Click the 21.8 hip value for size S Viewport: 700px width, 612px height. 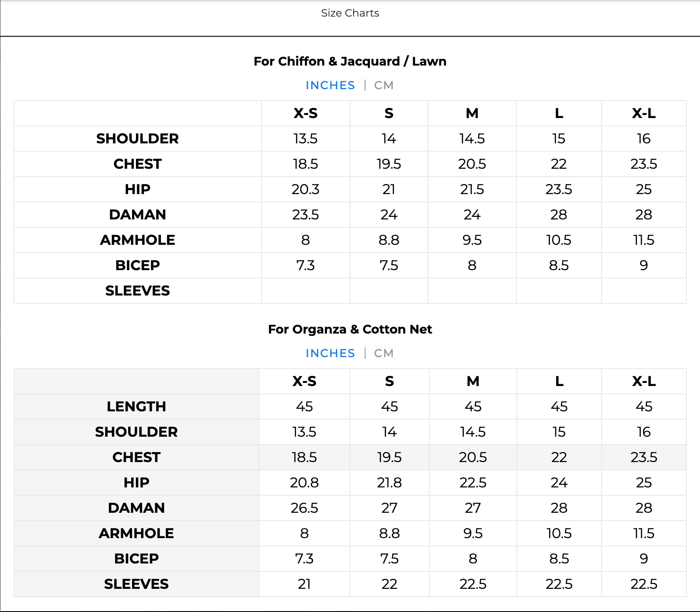coord(389,483)
